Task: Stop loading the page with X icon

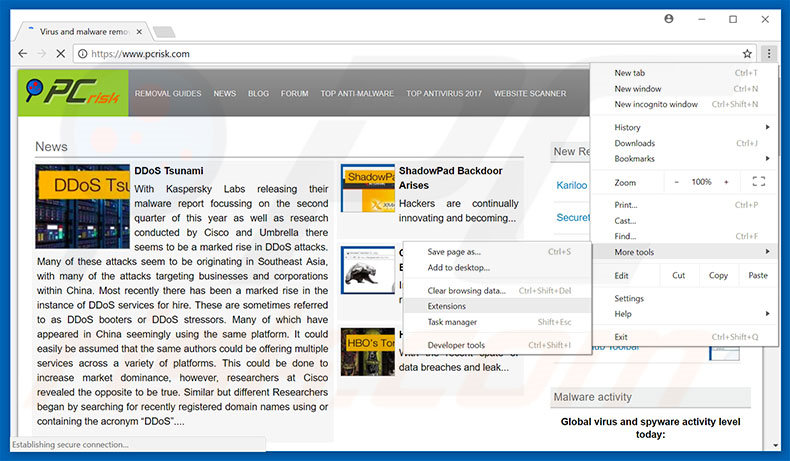Action: tap(60, 53)
